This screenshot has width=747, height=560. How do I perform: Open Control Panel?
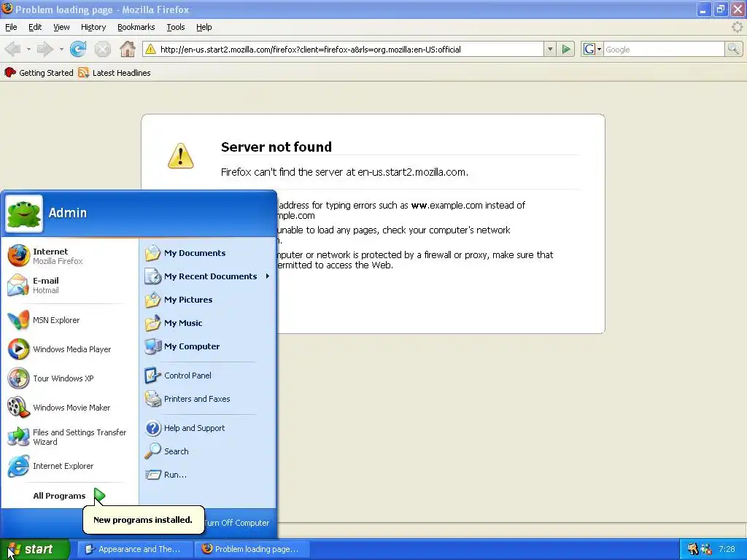[208, 376]
